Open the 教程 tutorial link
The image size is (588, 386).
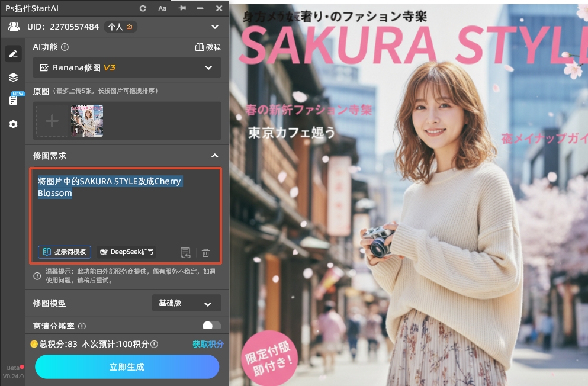[x=208, y=47]
